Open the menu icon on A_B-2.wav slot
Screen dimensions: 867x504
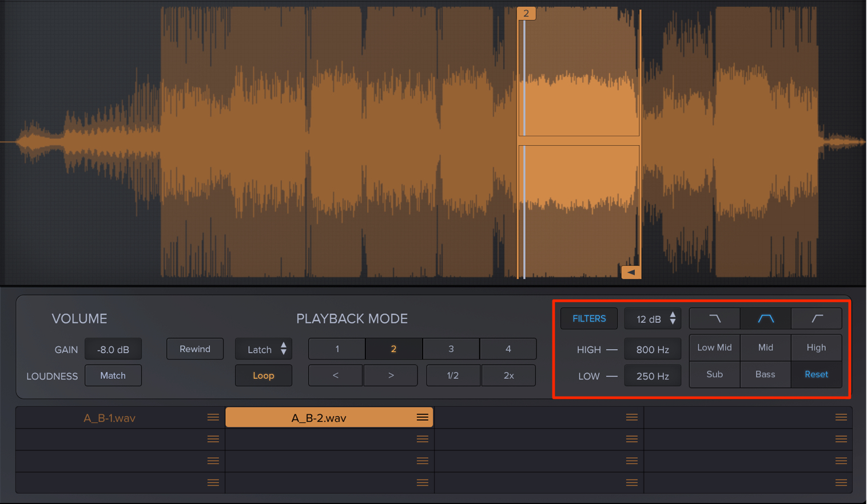pyautogui.click(x=423, y=418)
